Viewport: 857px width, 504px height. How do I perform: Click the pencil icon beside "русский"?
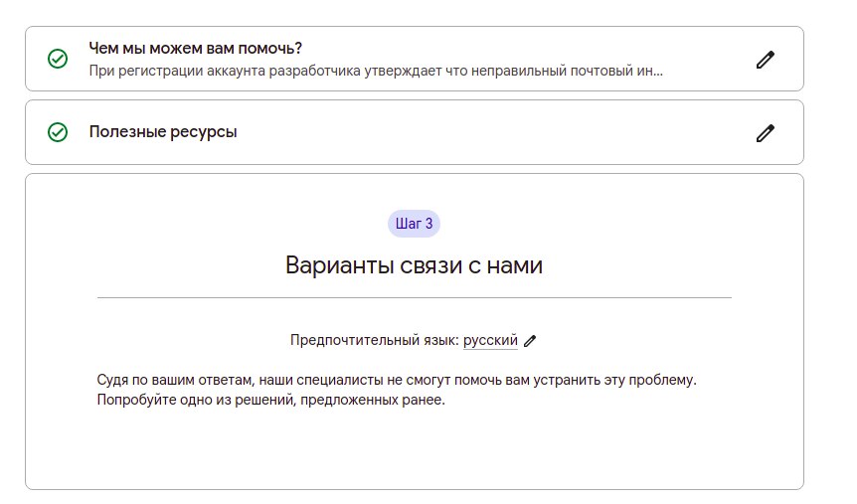pyautogui.click(x=530, y=341)
